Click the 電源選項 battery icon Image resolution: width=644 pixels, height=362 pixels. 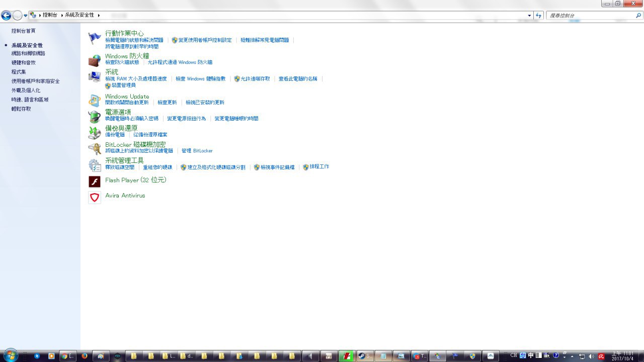(95, 117)
